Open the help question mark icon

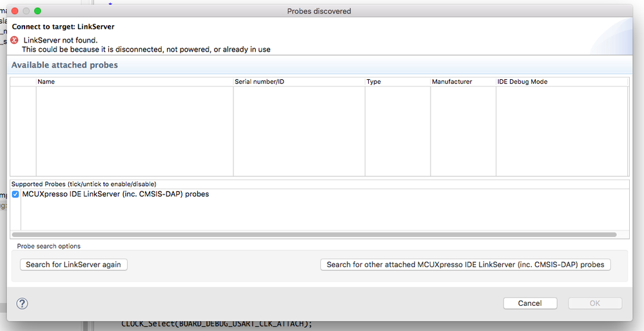pyautogui.click(x=22, y=303)
